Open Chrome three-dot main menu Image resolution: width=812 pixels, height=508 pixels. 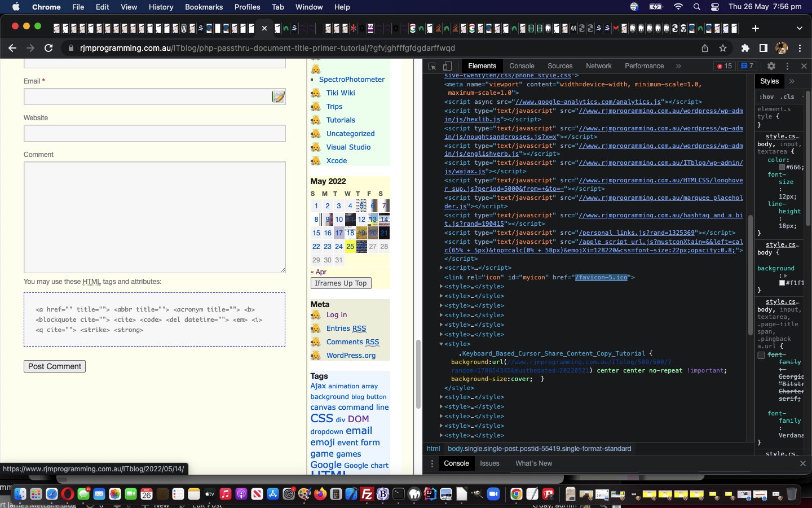click(x=800, y=48)
